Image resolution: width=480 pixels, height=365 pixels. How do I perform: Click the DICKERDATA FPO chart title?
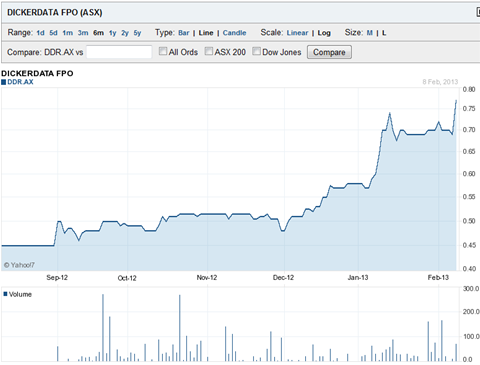[37, 73]
